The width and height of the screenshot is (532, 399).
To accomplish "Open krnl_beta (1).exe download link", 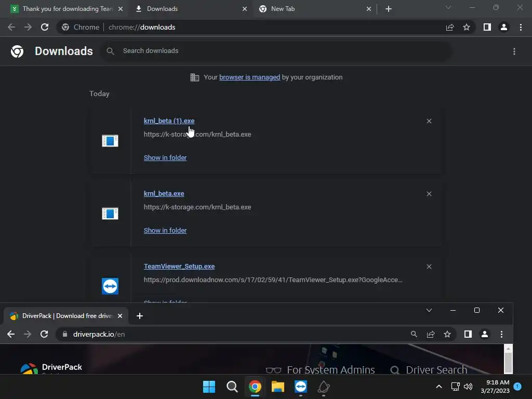I will pyautogui.click(x=169, y=121).
